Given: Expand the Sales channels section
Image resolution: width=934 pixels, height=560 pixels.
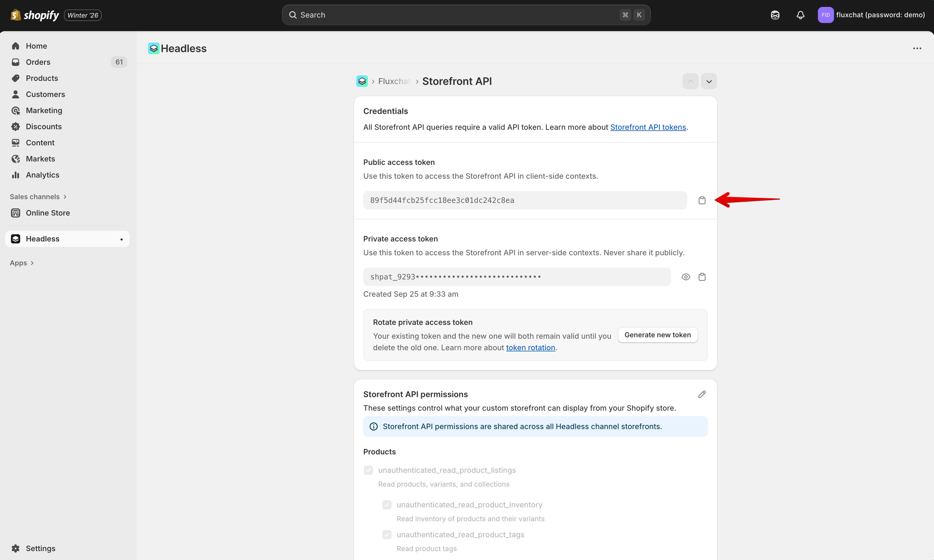Looking at the screenshot, I should click(38, 197).
